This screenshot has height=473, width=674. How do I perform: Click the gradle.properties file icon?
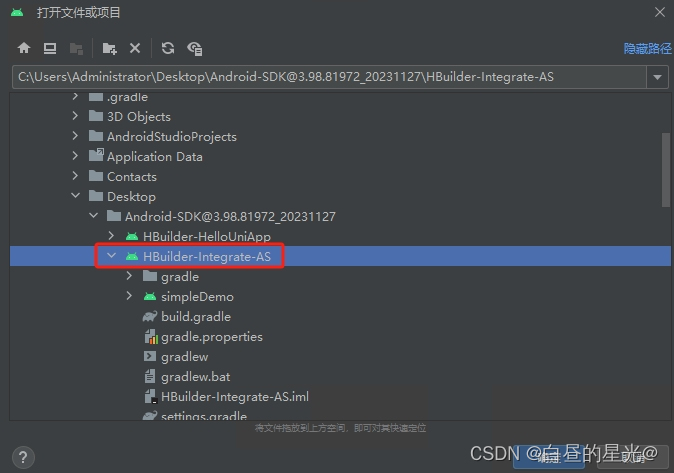(x=151, y=337)
